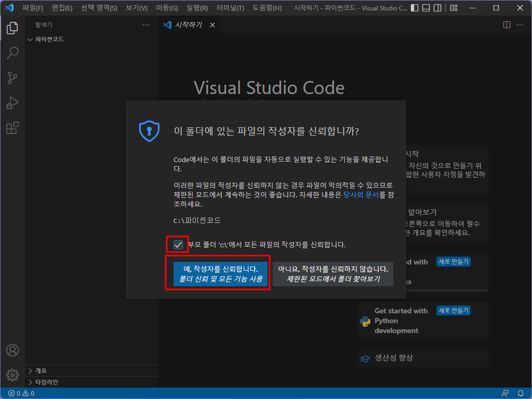Click the feedback icon in status bar
Image resolution: width=532 pixels, height=399 pixels.
coord(505,394)
